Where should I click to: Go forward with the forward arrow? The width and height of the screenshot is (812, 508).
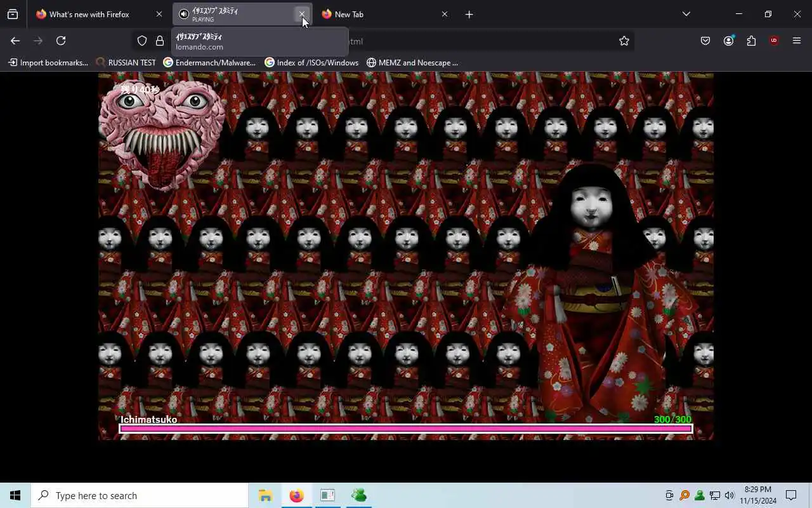point(38,41)
